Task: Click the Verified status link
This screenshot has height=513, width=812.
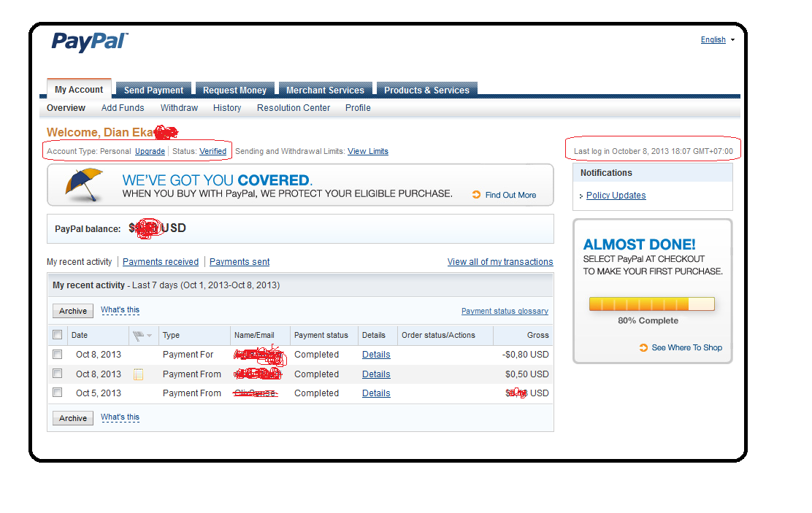Action: point(212,151)
